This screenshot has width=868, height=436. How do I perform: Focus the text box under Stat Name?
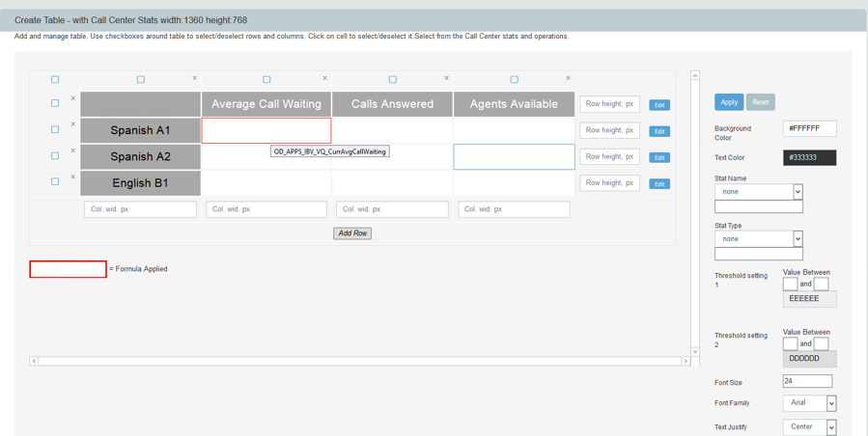pyautogui.click(x=758, y=206)
